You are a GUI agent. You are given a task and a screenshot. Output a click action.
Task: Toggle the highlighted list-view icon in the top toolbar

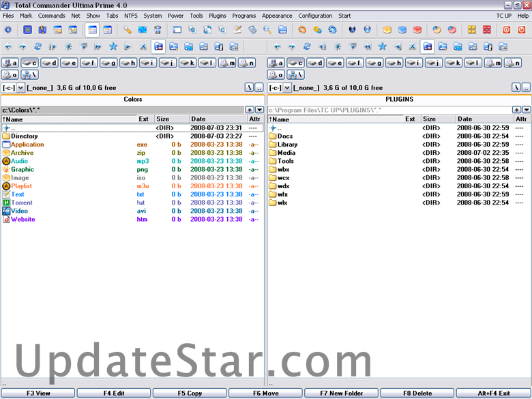tap(92, 30)
